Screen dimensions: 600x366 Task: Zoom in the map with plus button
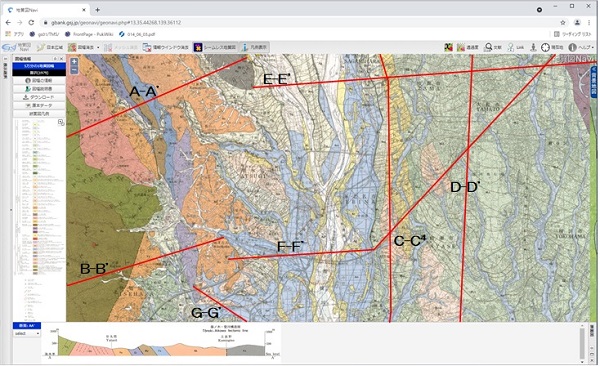click(74, 62)
